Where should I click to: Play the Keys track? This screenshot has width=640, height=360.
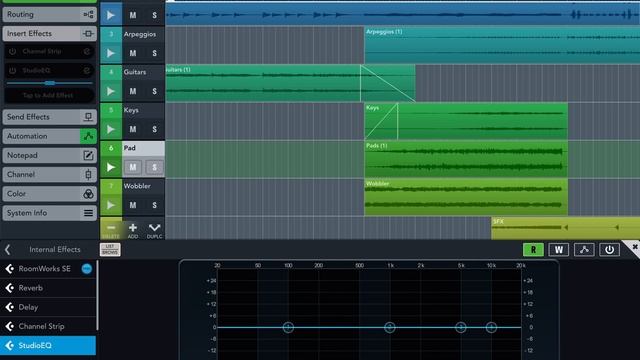coord(111,129)
